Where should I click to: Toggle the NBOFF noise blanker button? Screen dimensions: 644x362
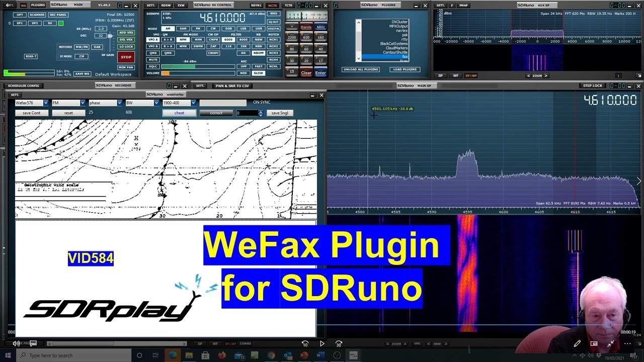pos(258,53)
